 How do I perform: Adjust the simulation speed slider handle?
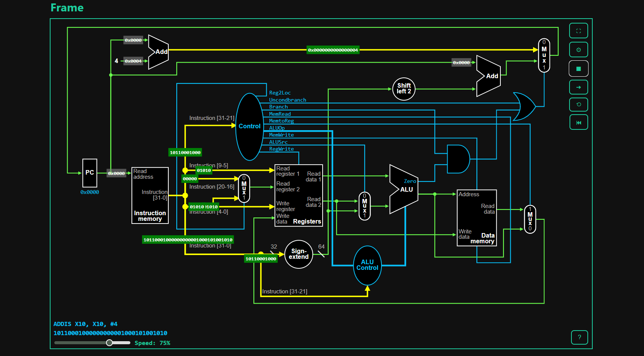109,343
